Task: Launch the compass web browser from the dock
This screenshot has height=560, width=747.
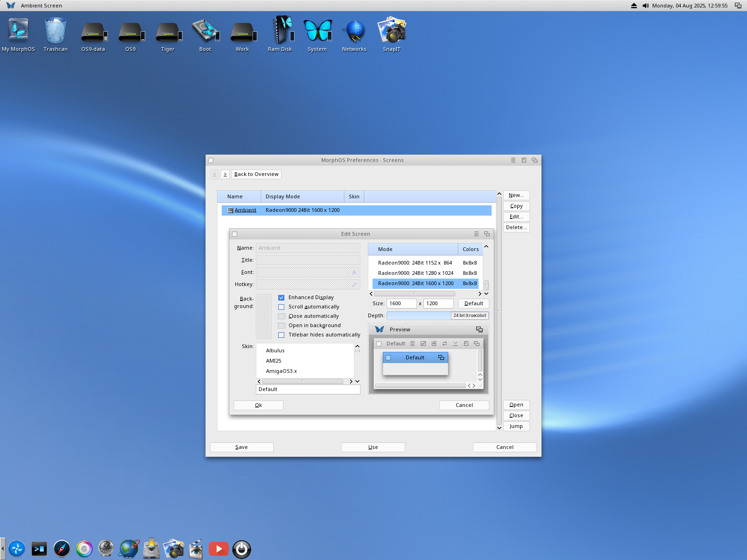Action: click(61, 549)
